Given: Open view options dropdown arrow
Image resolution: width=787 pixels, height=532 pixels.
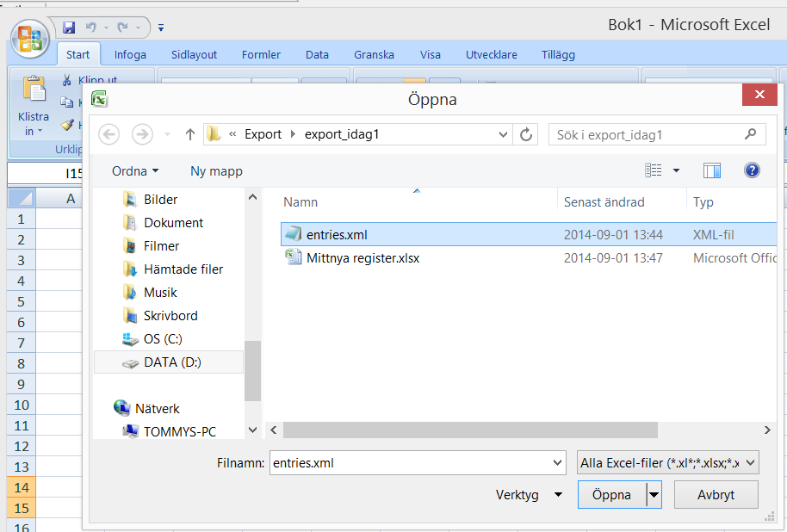Looking at the screenshot, I should pyautogui.click(x=676, y=170).
